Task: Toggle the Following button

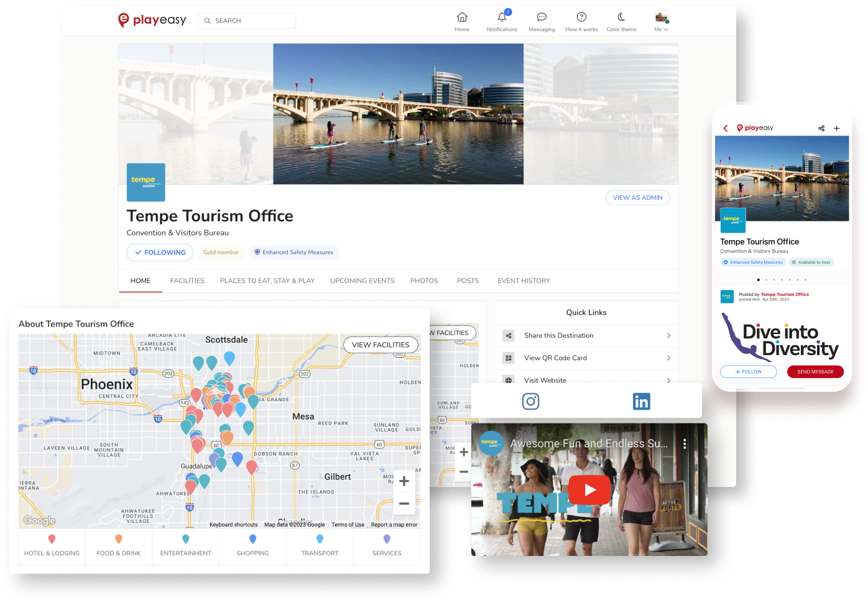Action: click(160, 252)
